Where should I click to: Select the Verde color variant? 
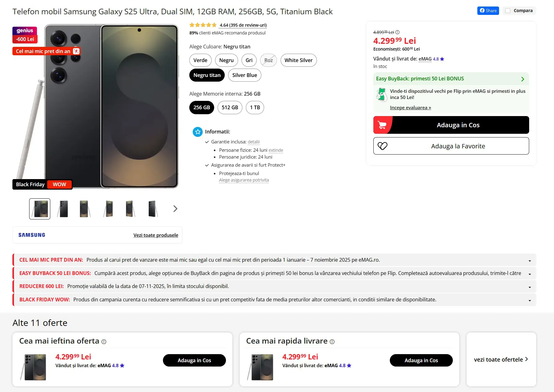200,60
